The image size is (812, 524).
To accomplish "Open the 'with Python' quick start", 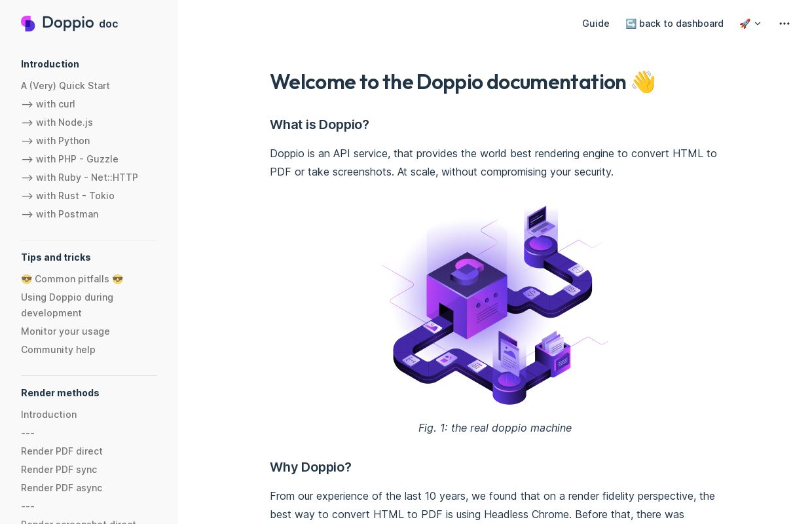I will [x=56, y=141].
